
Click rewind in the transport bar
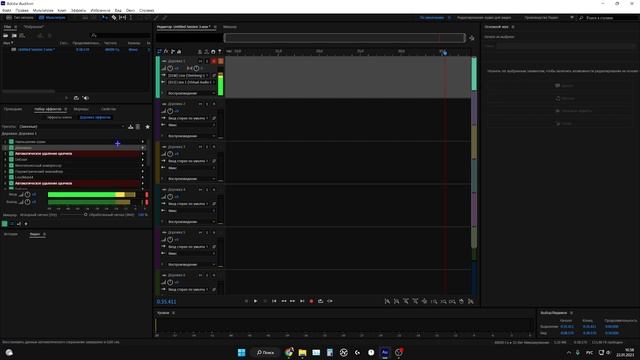pos(284,301)
